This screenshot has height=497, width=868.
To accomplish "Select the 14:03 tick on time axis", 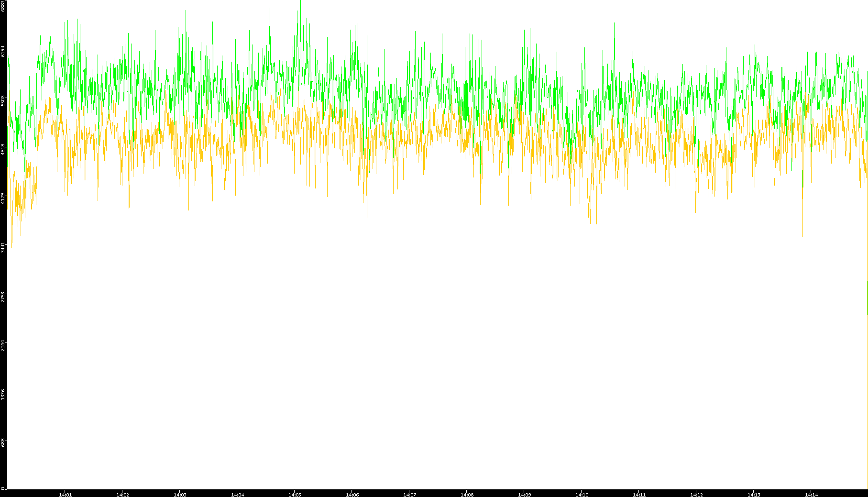I will click(180, 495).
